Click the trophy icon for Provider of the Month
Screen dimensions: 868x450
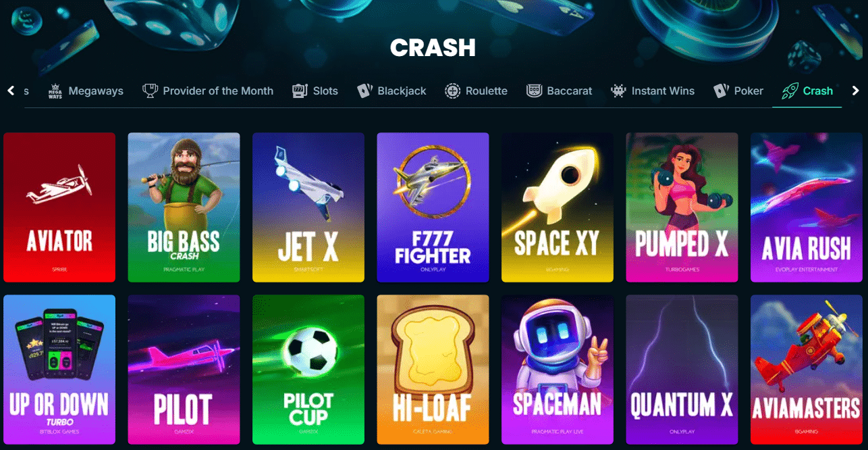[x=150, y=91]
